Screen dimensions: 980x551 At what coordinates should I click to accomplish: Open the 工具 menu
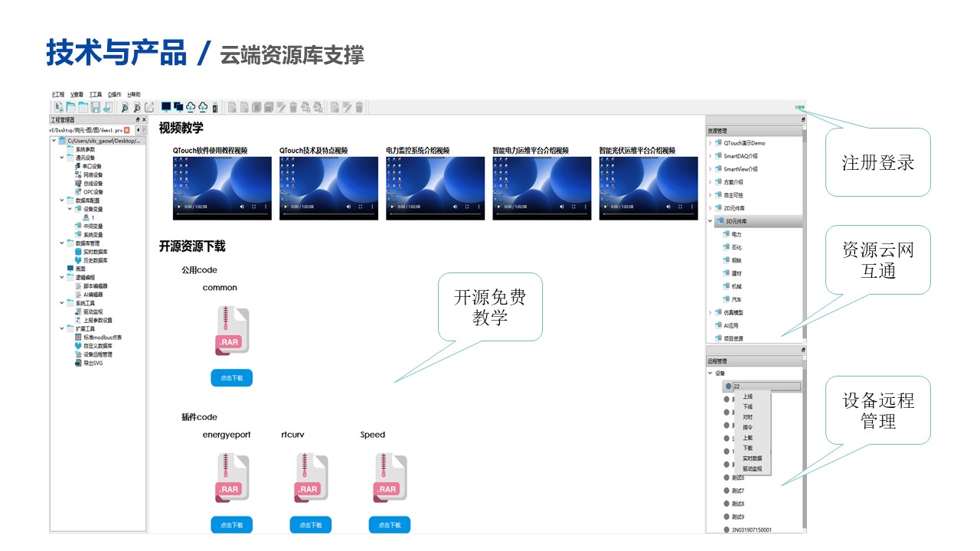pyautogui.click(x=95, y=95)
